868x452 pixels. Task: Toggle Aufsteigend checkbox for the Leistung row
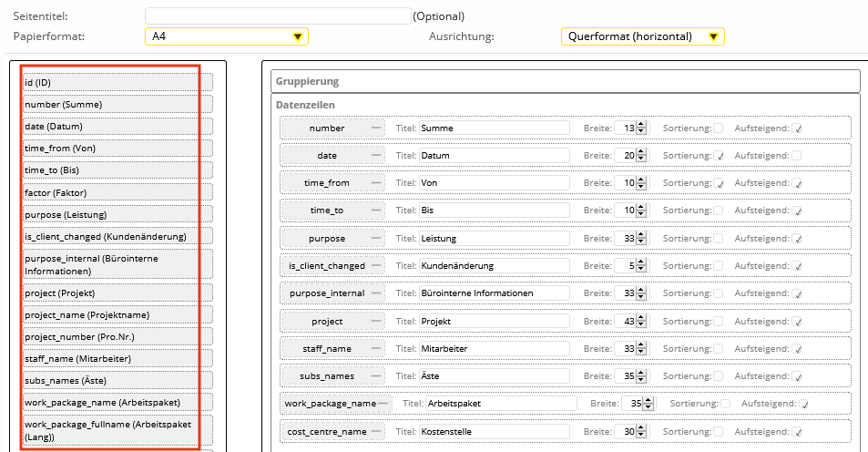[797, 239]
